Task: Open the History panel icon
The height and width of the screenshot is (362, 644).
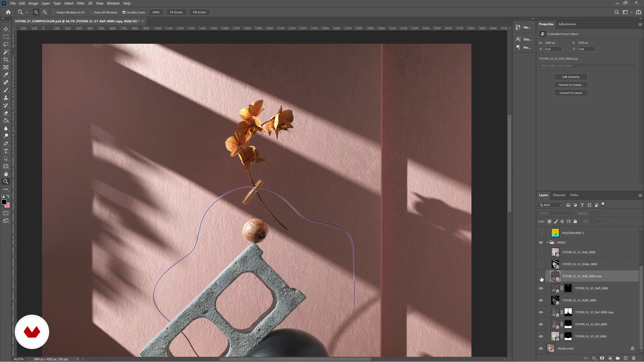Action: point(518,27)
